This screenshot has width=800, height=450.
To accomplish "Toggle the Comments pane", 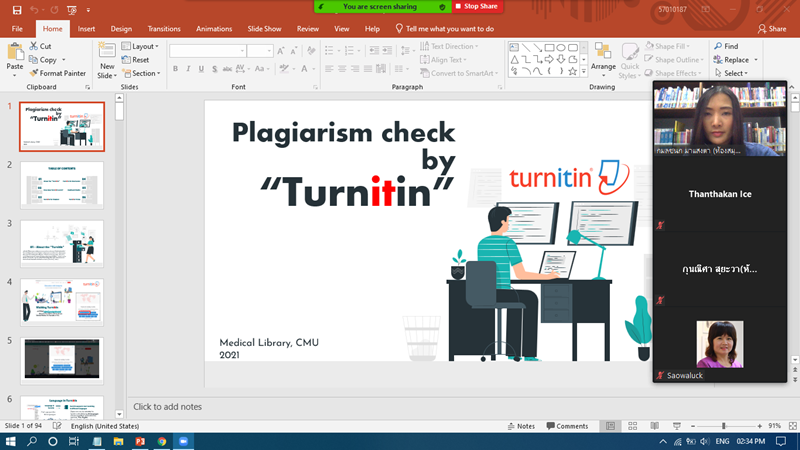I will tap(567, 426).
